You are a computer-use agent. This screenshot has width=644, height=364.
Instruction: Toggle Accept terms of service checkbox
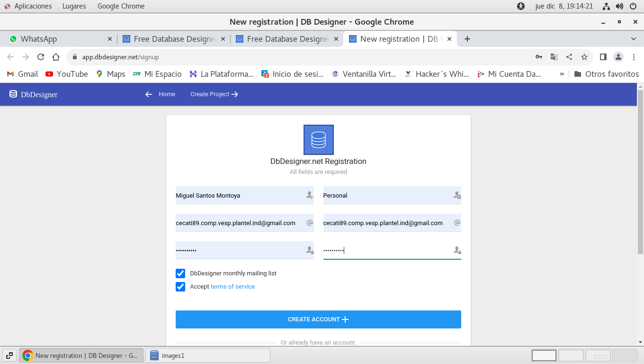(180, 287)
